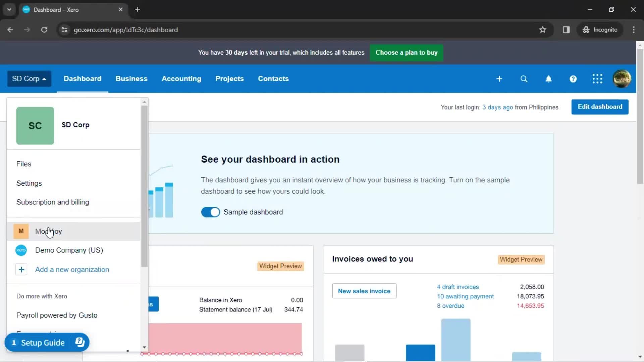Open the search magnifier in Xero header
Image resolution: width=644 pixels, height=362 pixels.
(524, 79)
